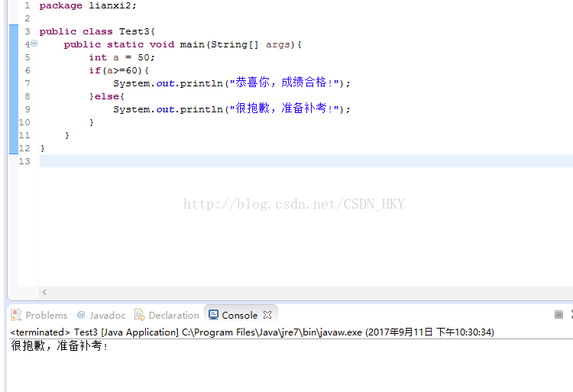This screenshot has width=573, height=392.
Task: Close the Console view tab
Action: coord(267,315)
